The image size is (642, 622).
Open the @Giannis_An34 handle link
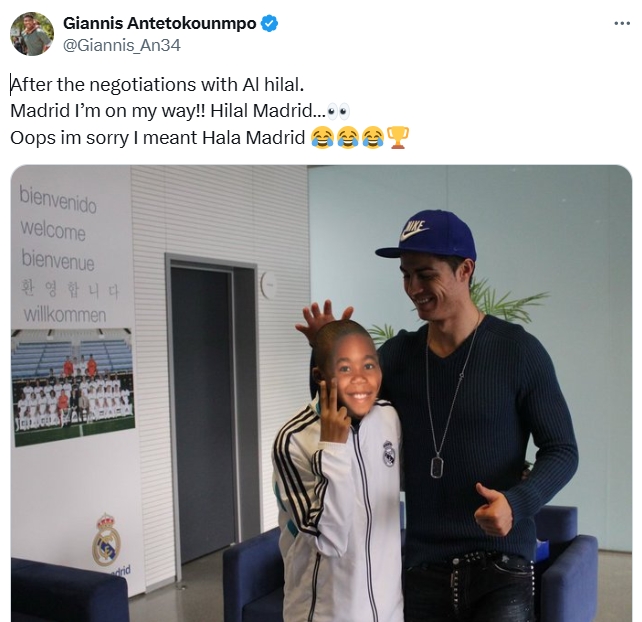click(122, 45)
